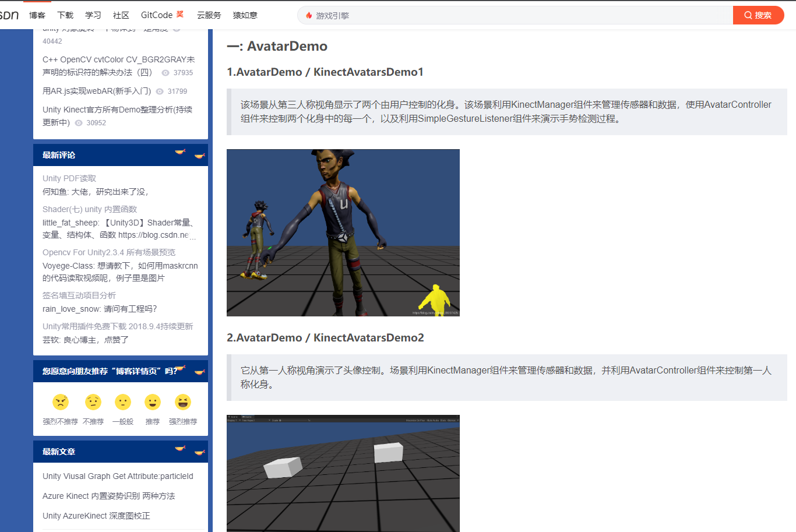Open the 猿如意 nav item
This screenshot has height=532, width=796.
245,15
